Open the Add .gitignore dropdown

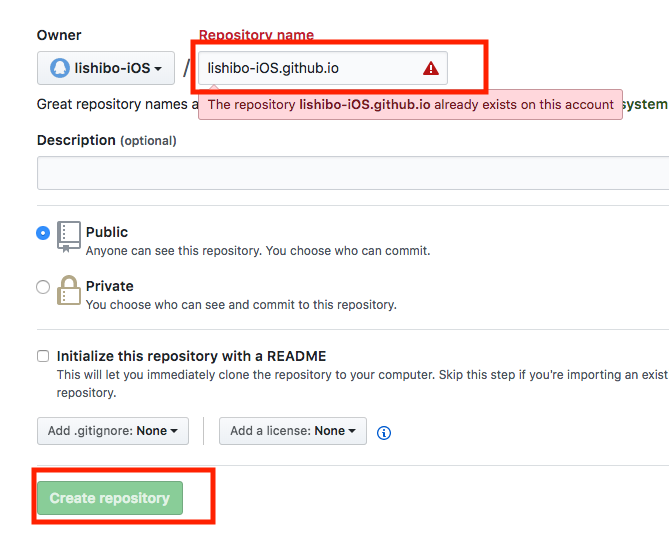pyautogui.click(x=113, y=431)
